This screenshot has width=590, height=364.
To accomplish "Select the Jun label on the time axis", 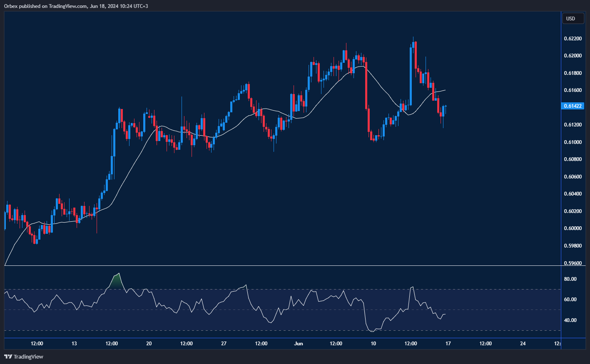I will pyautogui.click(x=298, y=344).
